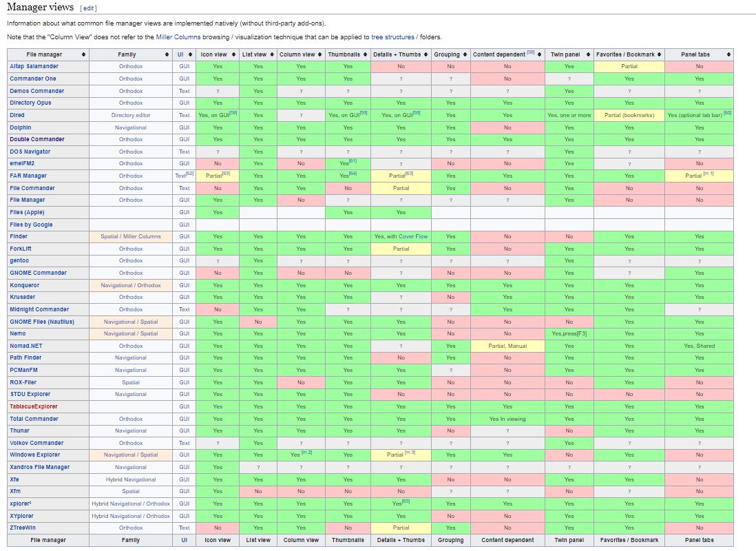Go to the Total Commander article
The image size is (756, 551).
(x=34, y=419)
